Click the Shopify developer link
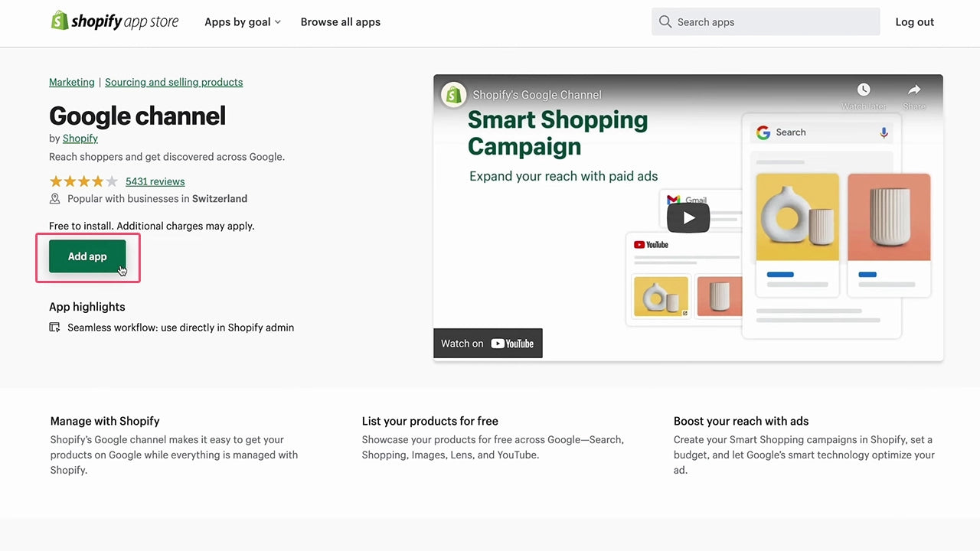980x551 pixels. (80, 139)
